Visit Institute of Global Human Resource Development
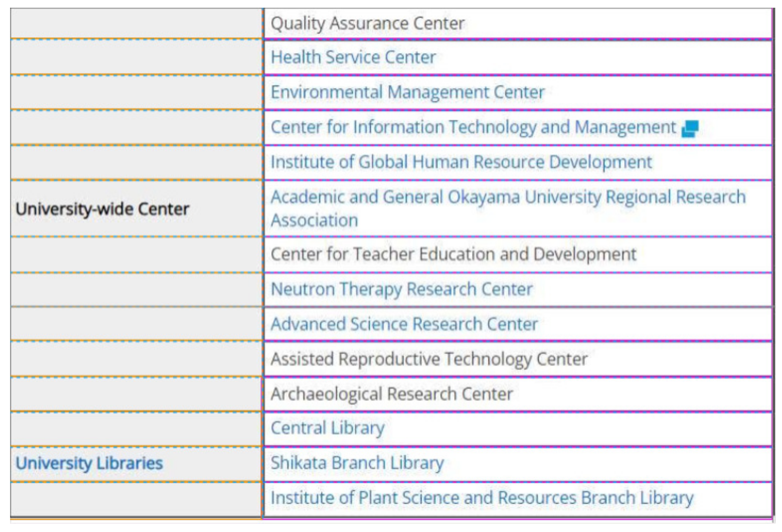The width and height of the screenshot is (782, 532). (461, 162)
